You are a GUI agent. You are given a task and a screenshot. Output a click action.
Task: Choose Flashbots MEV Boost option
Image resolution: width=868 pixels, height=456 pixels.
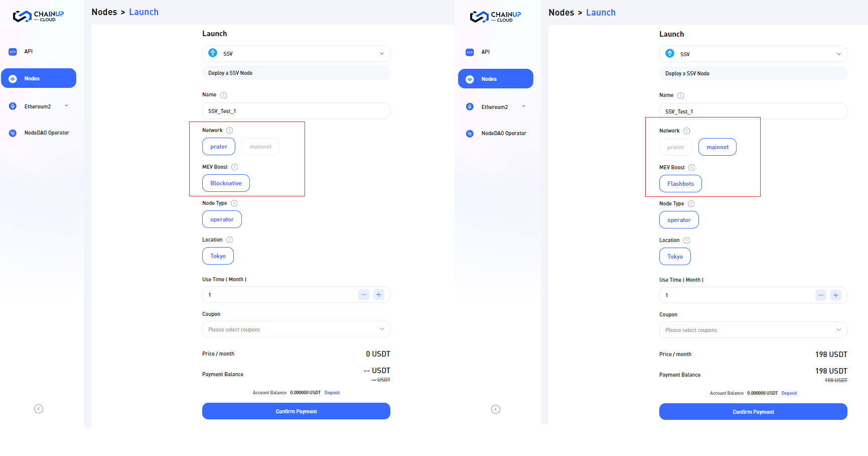pos(680,184)
